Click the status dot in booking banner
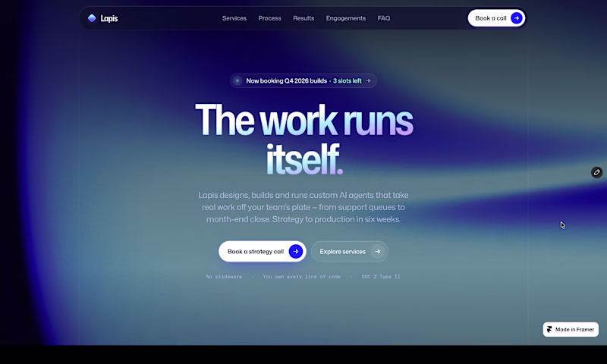The width and height of the screenshot is (607, 364). (x=237, y=81)
